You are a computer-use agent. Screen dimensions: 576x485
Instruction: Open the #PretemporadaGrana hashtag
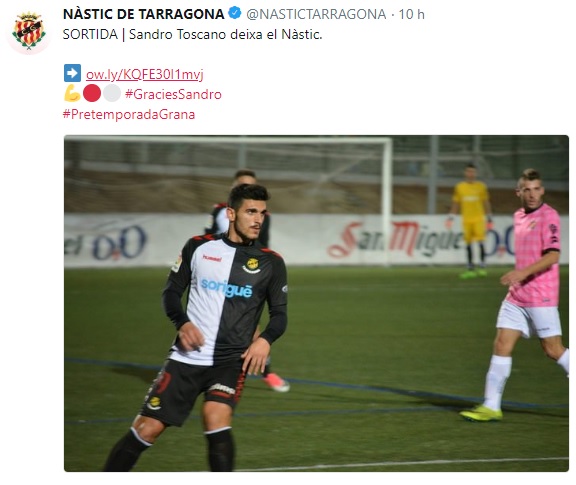tap(129, 114)
